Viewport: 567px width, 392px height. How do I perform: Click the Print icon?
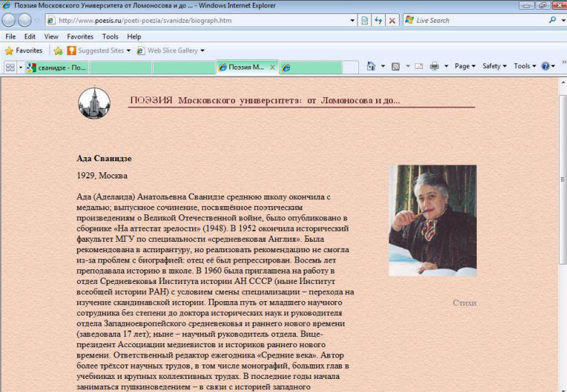tap(434, 66)
